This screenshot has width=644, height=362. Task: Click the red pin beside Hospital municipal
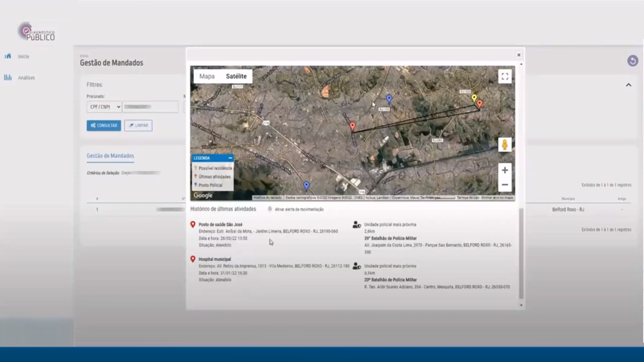(193, 259)
